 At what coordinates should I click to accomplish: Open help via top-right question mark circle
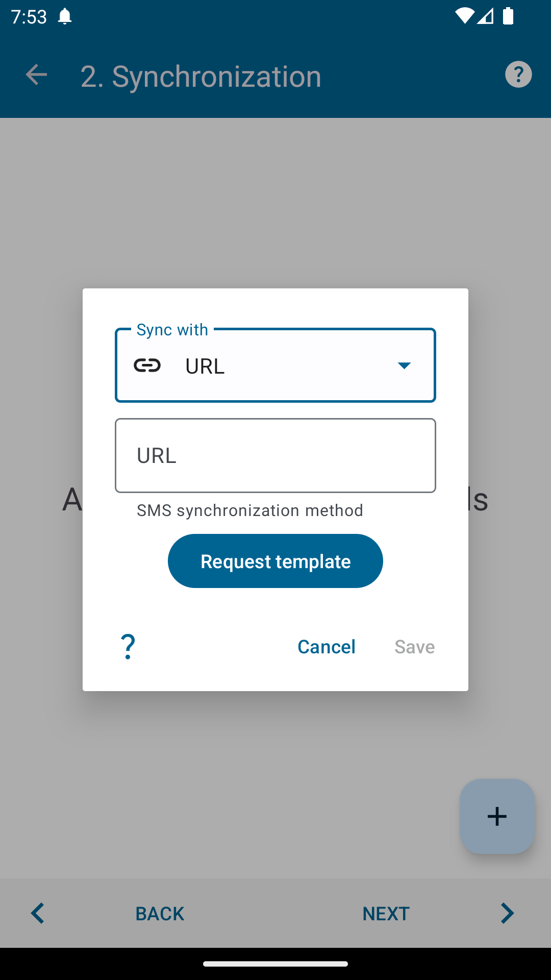point(518,75)
